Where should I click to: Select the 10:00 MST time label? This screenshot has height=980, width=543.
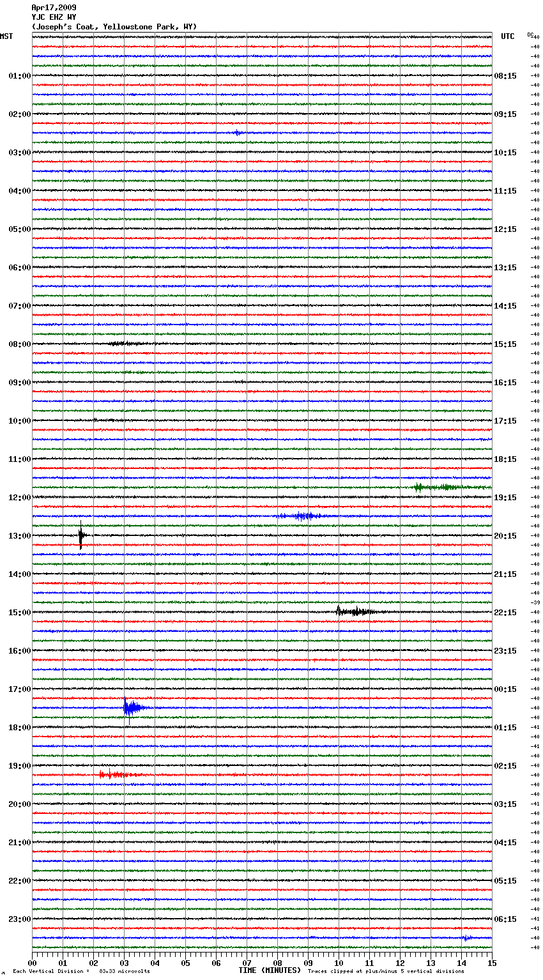tap(20, 421)
